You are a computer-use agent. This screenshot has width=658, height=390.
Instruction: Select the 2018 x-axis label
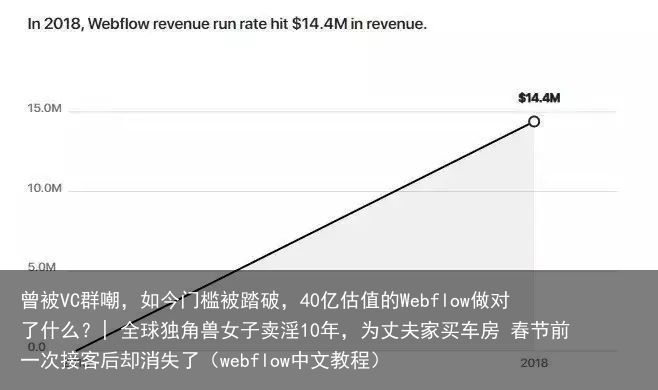pos(534,363)
